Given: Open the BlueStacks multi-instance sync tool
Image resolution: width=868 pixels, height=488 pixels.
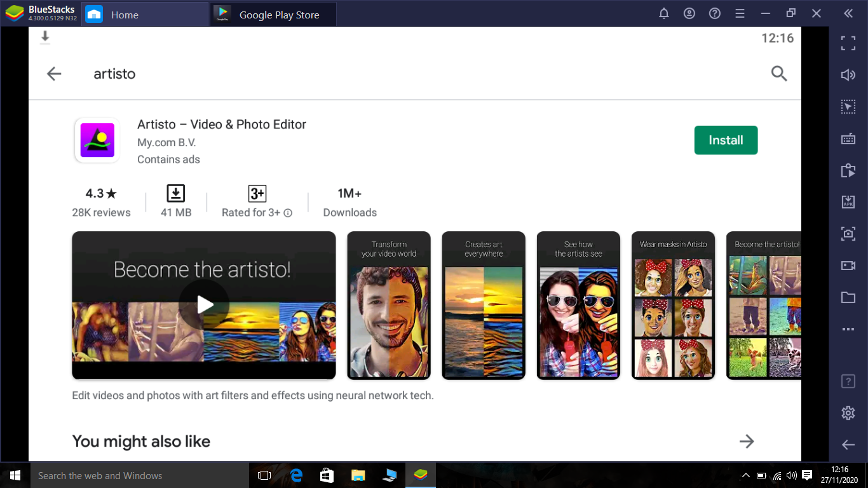Looking at the screenshot, I should point(848,170).
